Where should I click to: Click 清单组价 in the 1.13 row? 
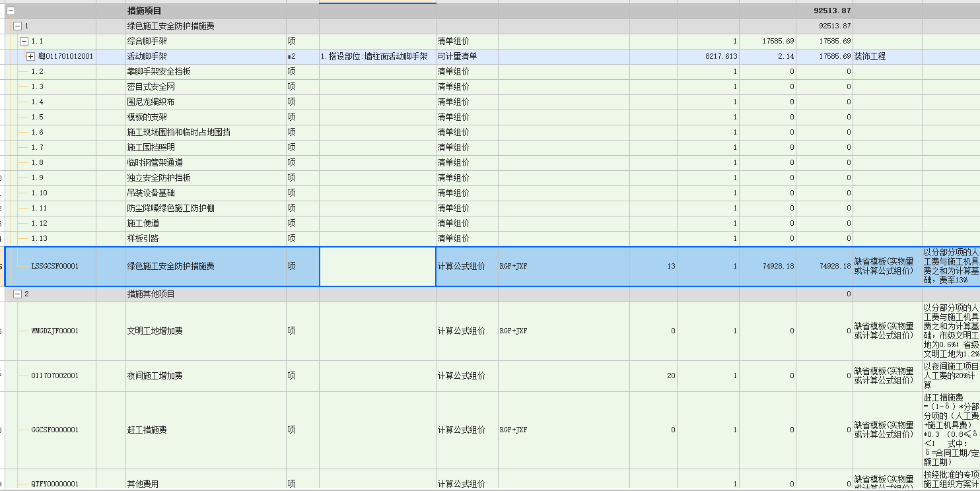(454, 239)
